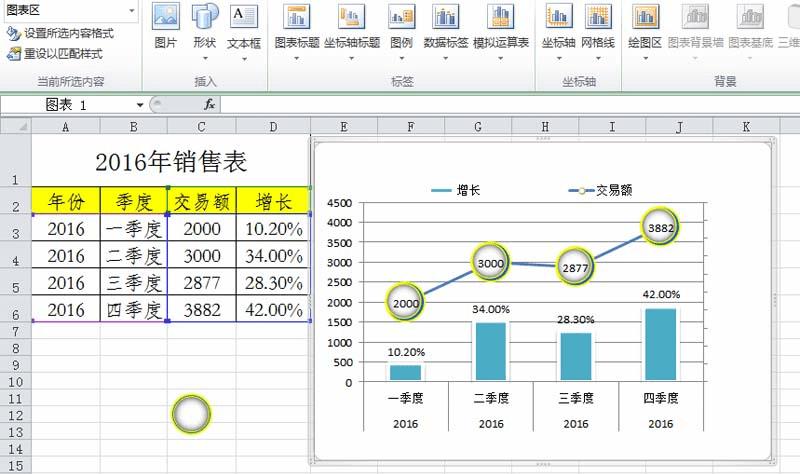Open the 坐标轴 (Axes) icon

click(559, 17)
